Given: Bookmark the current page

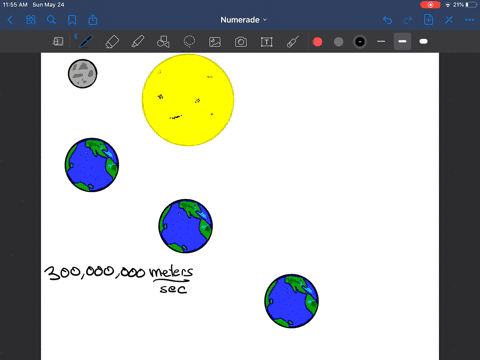Looking at the screenshot, I should [72, 20].
